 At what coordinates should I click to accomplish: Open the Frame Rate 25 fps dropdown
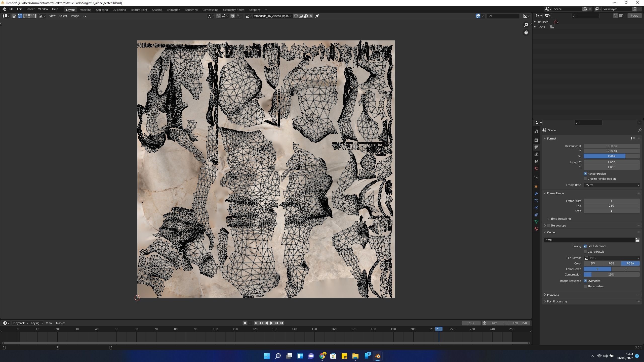tap(611, 185)
